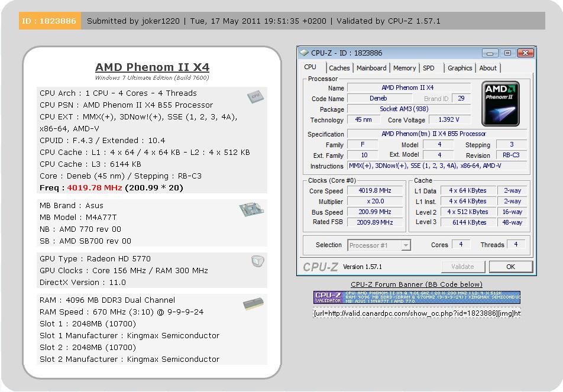Click the MB Model : M4A77T line
This screenshot has height=392, width=563.
coord(78,218)
